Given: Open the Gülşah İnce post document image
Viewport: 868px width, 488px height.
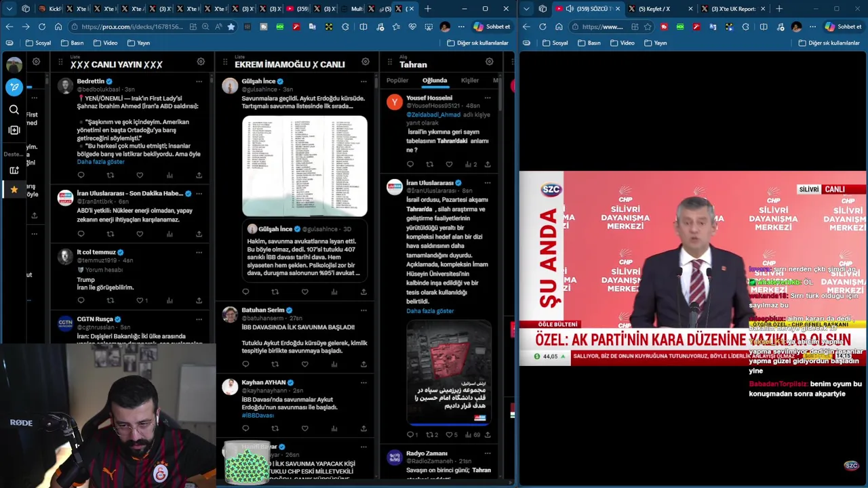Looking at the screenshot, I should point(305,166).
